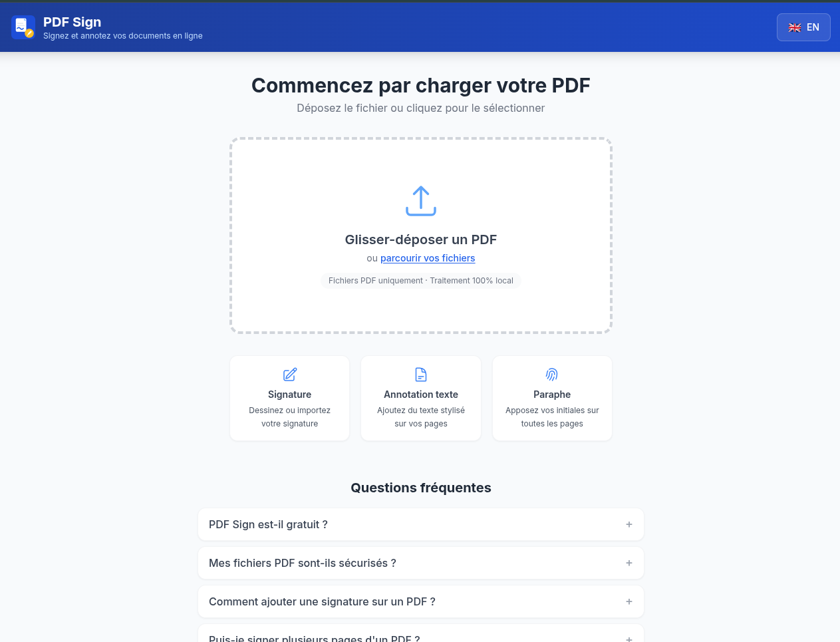Select the Paraphe card title
Screen dimensions: 840x642
(x=552, y=395)
